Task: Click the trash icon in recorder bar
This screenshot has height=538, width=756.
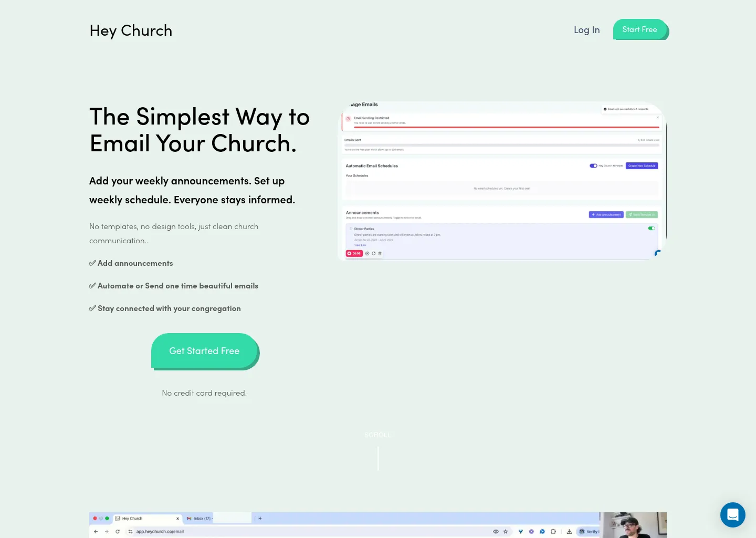Action: tap(380, 253)
